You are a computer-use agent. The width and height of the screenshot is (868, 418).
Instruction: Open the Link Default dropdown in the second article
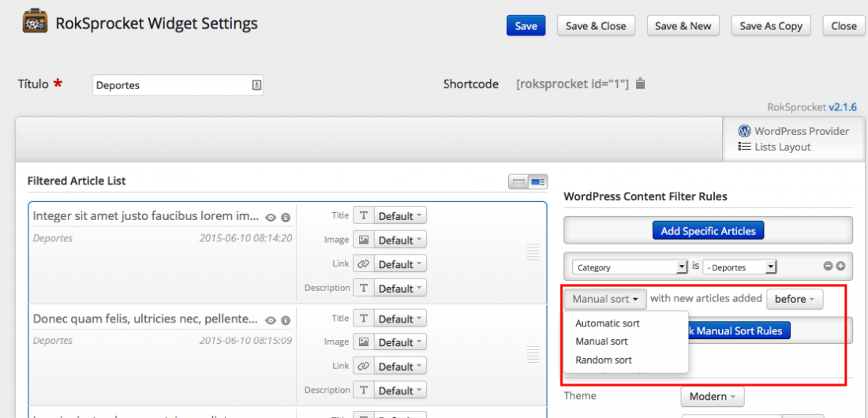[x=400, y=366]
